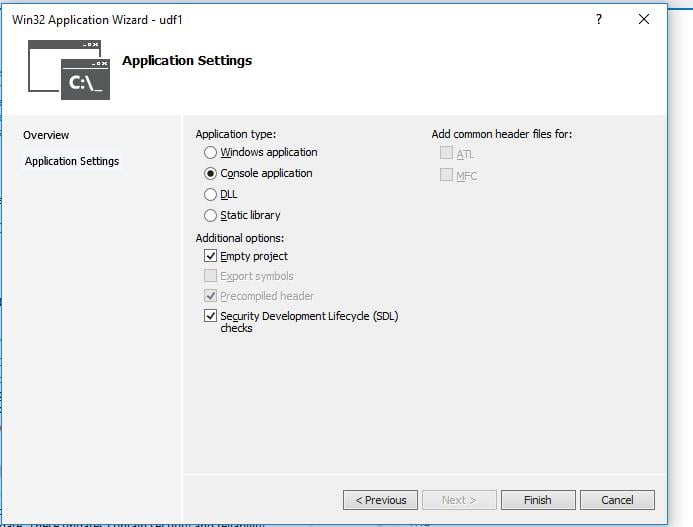The image size is (693, 527).
Task: Open the Overview page in sidebar
Action: tap(46, 135)
